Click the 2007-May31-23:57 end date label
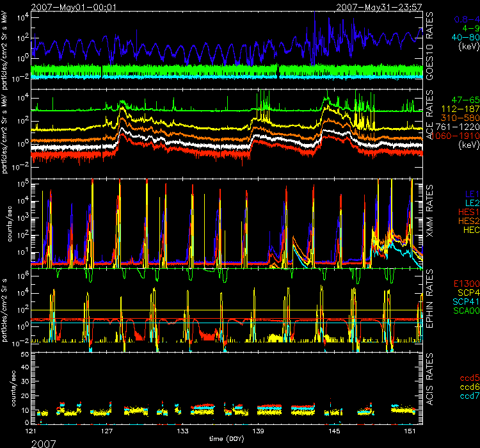 click(379, 6)
